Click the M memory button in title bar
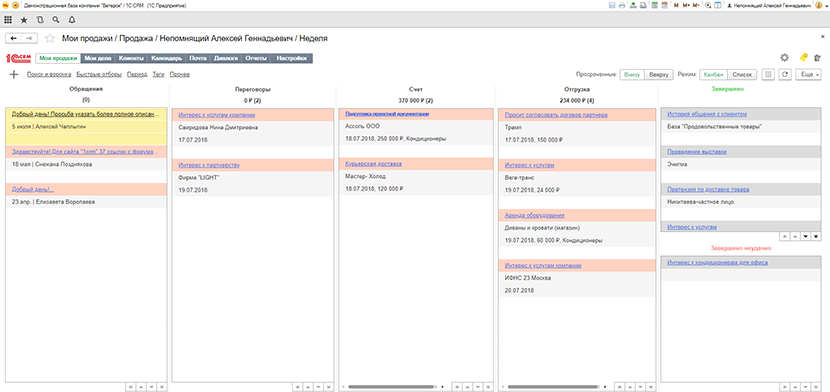This screenshot has width=830, height=392. pos(676,5)
